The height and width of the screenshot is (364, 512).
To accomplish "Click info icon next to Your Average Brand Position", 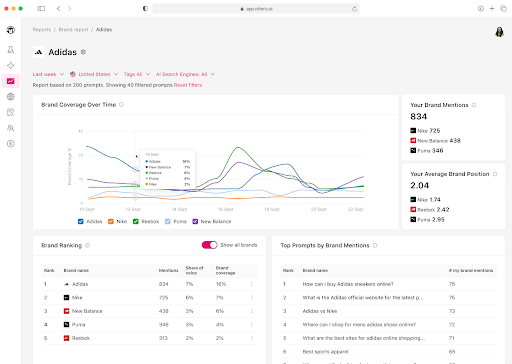I will (x=495, y=174).
